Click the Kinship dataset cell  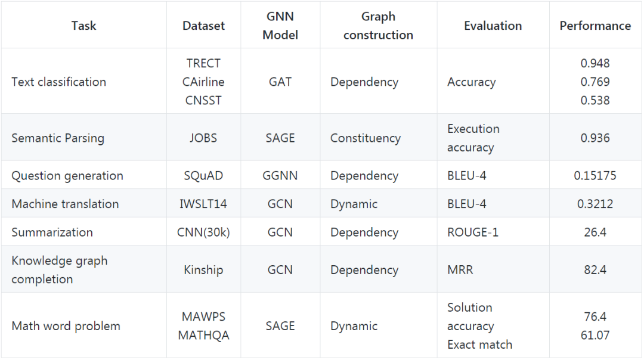coord(204,269)
